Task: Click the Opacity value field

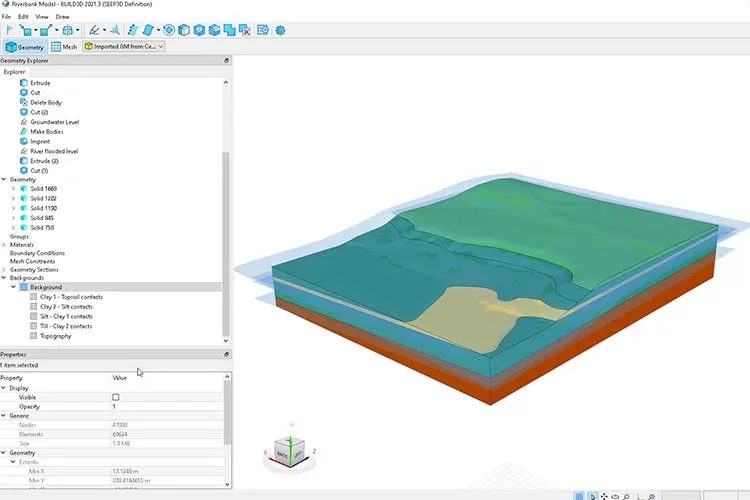Action: (x=167, y=406)
